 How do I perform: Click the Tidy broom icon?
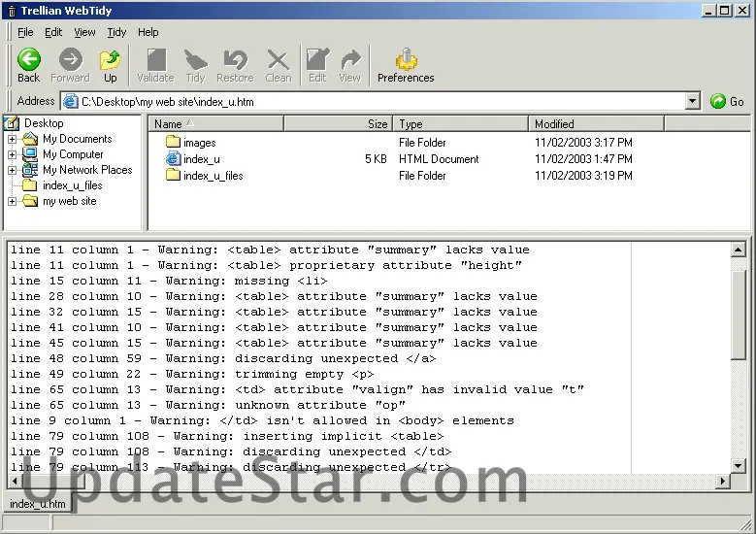pos(195,60)
